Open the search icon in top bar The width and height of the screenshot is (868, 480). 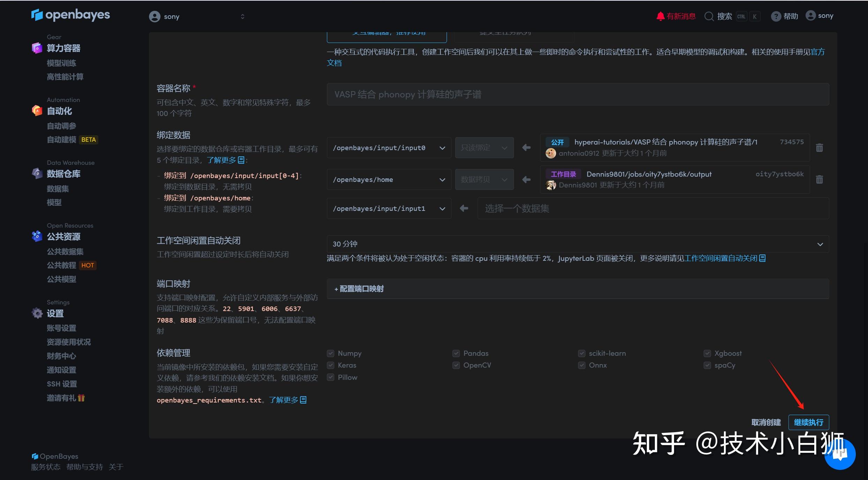tap(709, 16)
